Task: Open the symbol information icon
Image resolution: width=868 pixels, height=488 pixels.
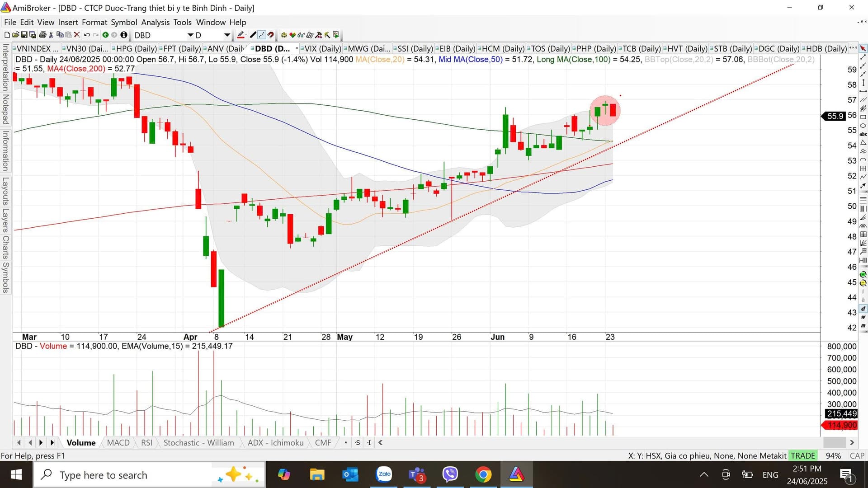Action: click(123, 35)
